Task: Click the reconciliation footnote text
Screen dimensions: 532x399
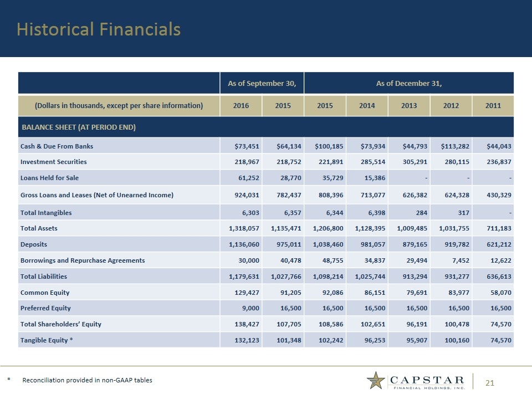Action: click(x=87, y=380)
